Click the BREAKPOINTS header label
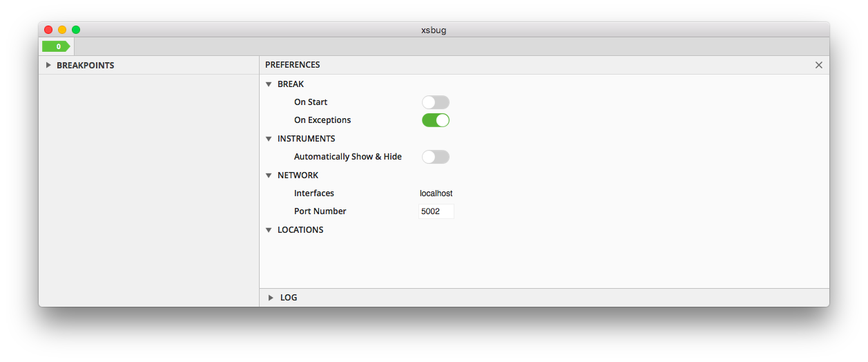 pyautogui.click(x=85, y=65)
